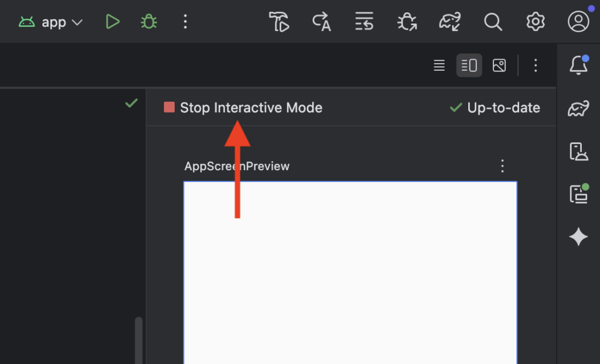Click the green Debug app bug icon
This screenshot has height=364, width=600.
click(x=149, y=22)
